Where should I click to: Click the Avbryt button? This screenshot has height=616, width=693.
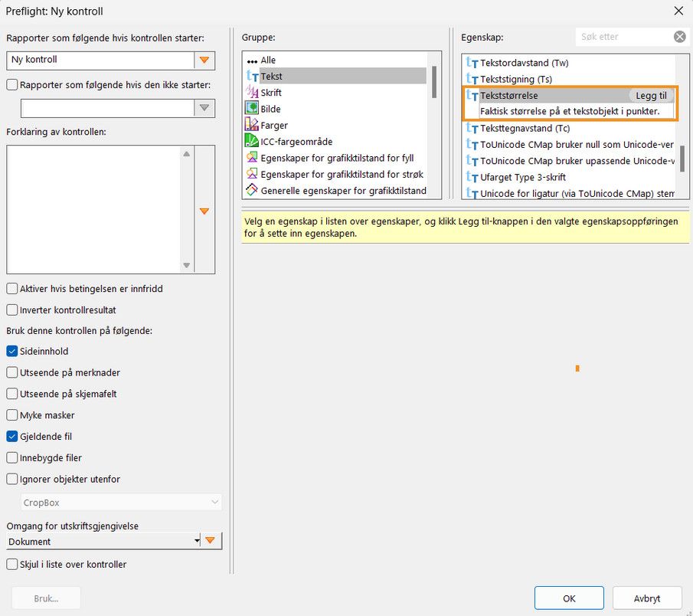coord(646,598)
